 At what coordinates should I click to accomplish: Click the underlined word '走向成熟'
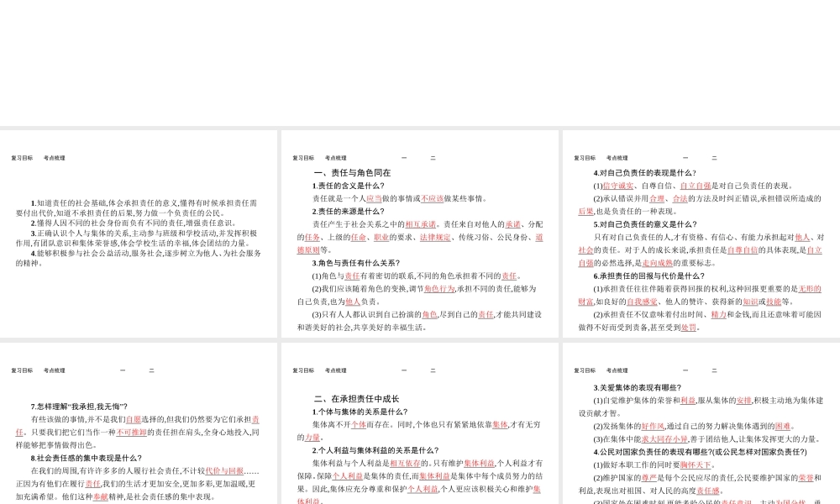(658, 263)
